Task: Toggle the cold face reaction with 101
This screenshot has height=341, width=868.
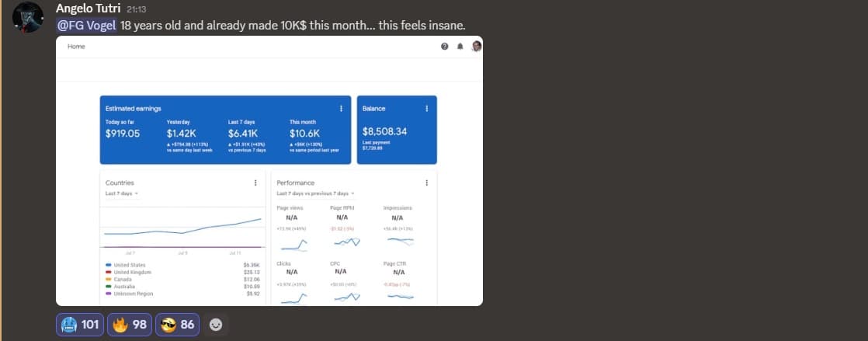Action: click(x=79, y=325)
